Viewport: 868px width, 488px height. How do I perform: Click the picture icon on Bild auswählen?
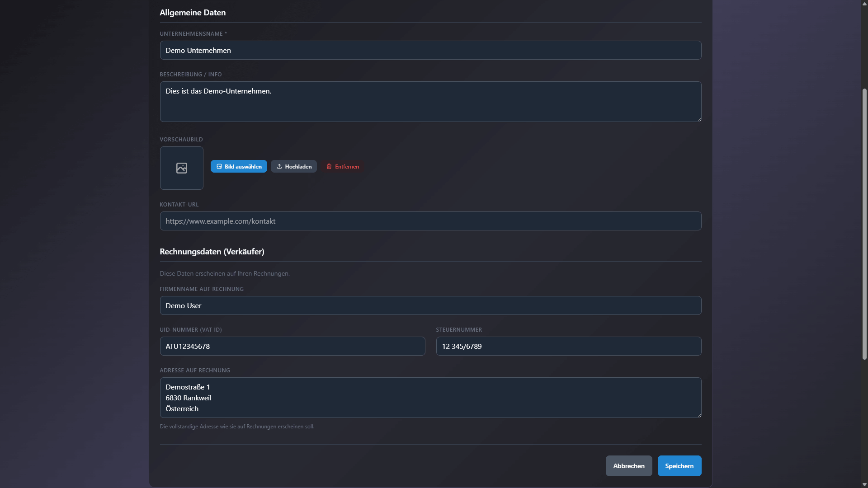(219, 167)
